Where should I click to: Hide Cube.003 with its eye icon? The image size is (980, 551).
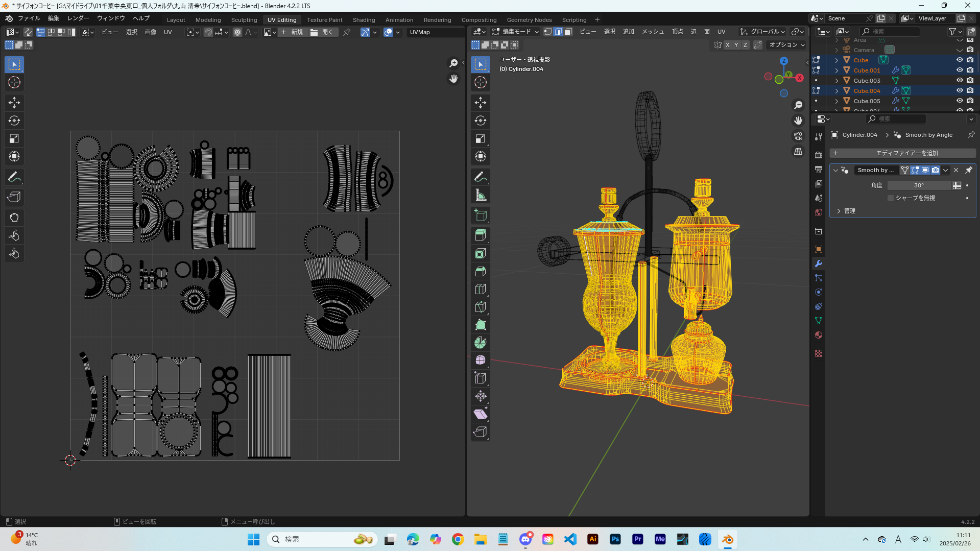click(960, 81)
